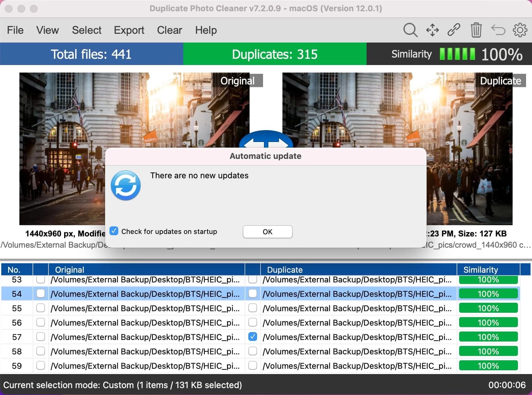Open the File menu
Viewport: 532px width, 395px height.
pyautogui.click(x=15, y=30)
